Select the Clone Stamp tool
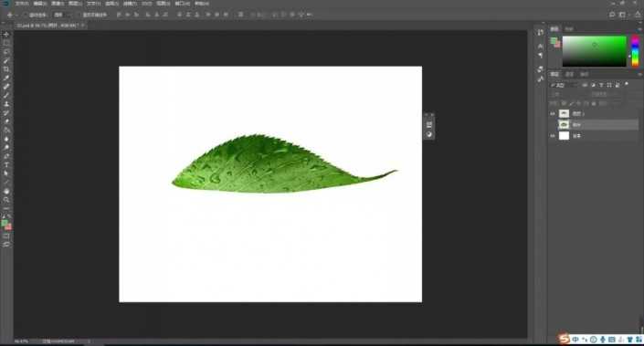The width and height of the screenshot is (644, 346). (6, 104)
